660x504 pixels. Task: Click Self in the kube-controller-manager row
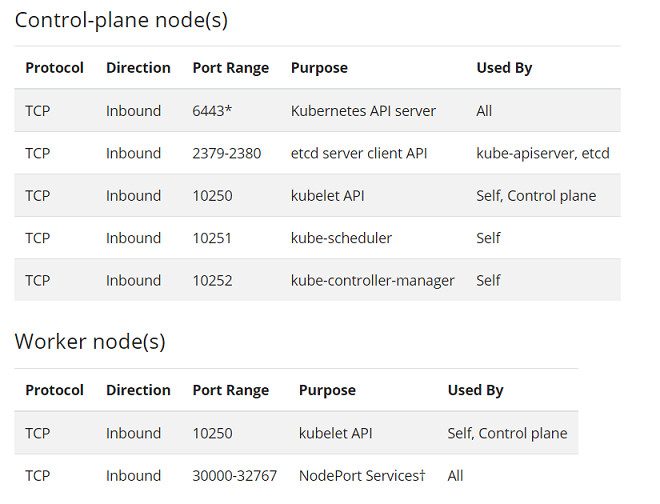488,280
